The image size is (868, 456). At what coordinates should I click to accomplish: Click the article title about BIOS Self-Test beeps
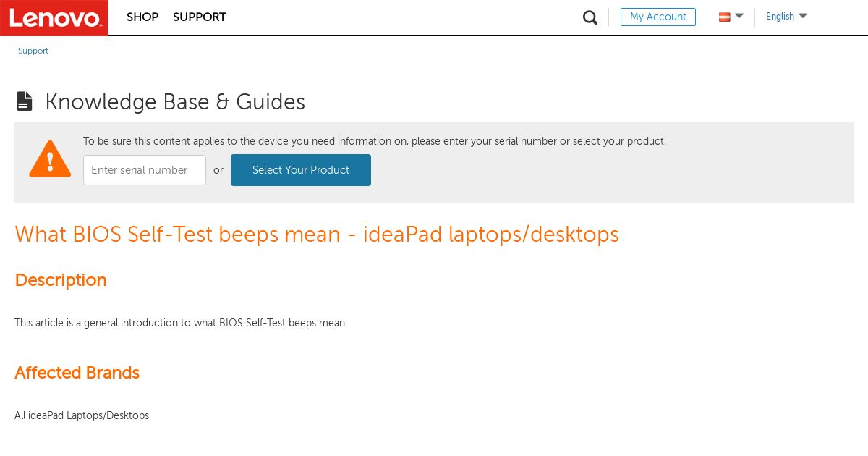tap(317, 235)
